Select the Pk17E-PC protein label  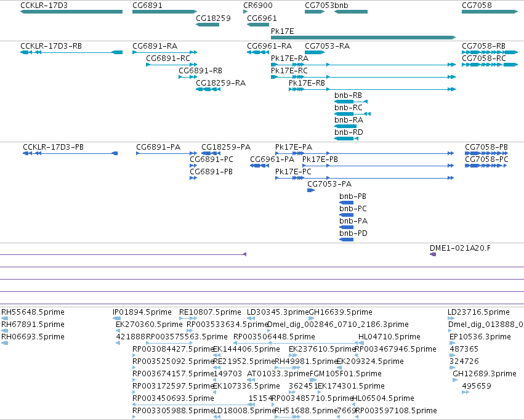(x=293, y=172)
